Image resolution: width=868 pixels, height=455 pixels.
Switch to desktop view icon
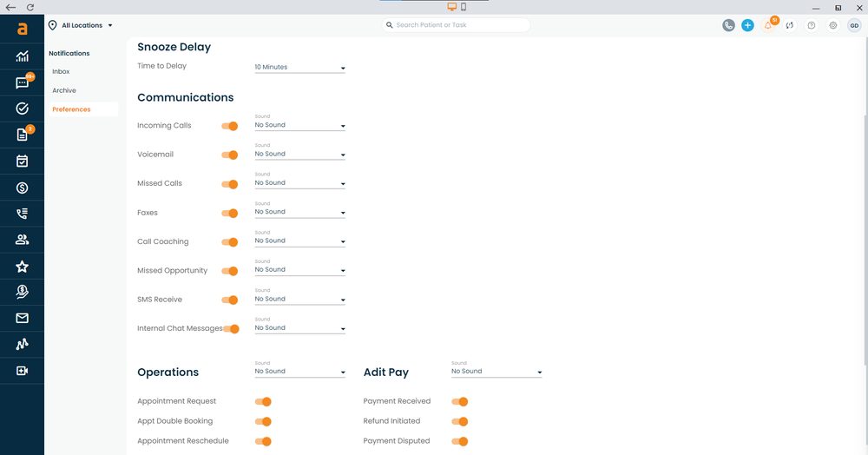coord(452,7)
